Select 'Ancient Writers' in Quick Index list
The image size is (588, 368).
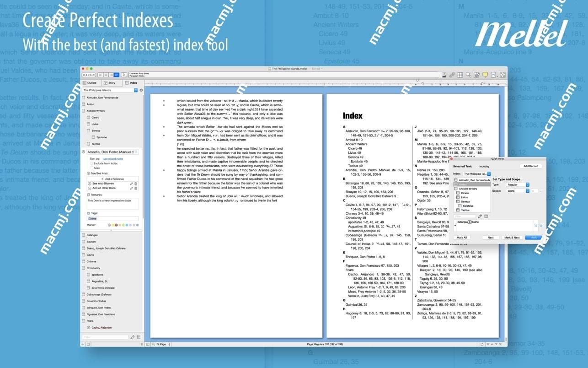click(468, 189)
